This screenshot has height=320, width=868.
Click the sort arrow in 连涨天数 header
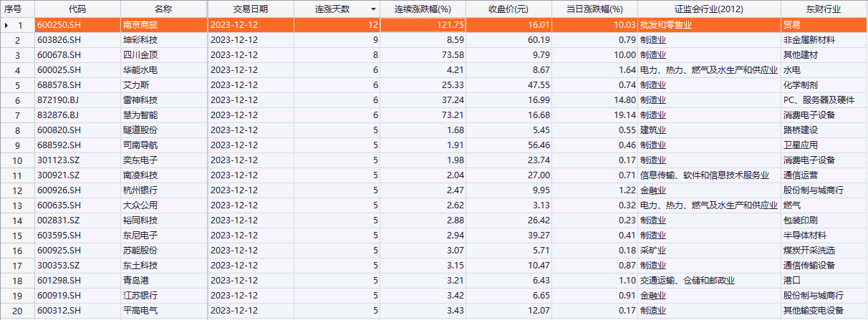click(x=373, y=9)
